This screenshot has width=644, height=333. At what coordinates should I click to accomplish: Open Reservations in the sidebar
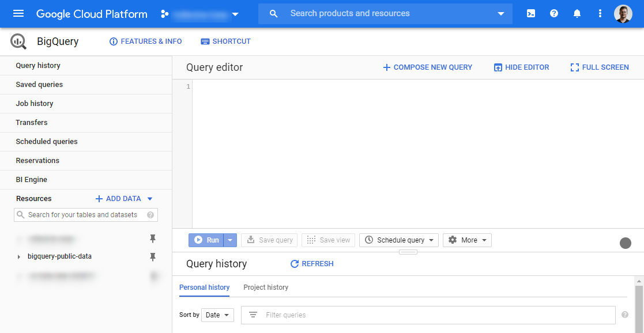point(86,161)
